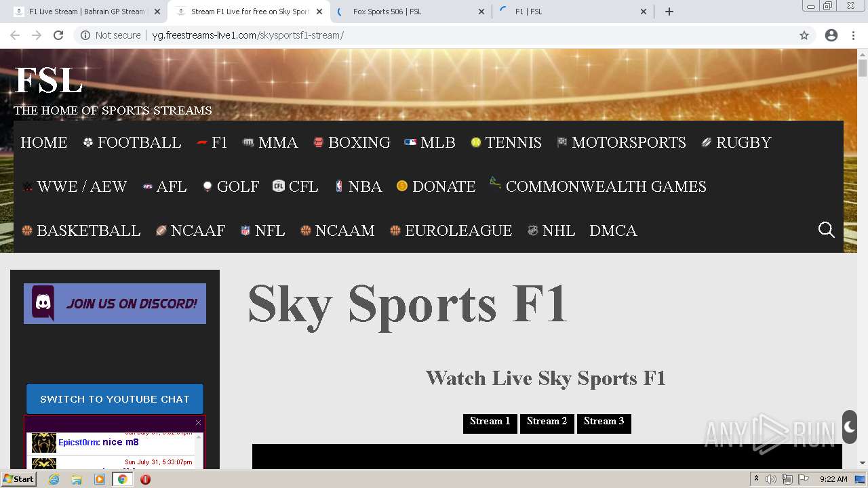
Task: Click the FSL site logo title
Action: (x=49, y=81)
